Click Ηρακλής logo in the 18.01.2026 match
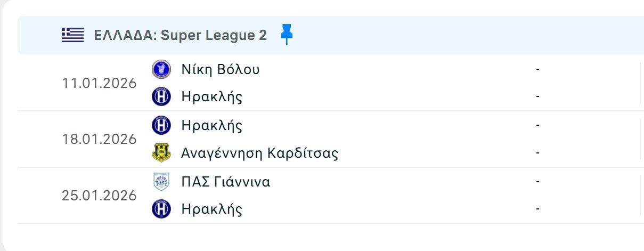 click(161, 125)
